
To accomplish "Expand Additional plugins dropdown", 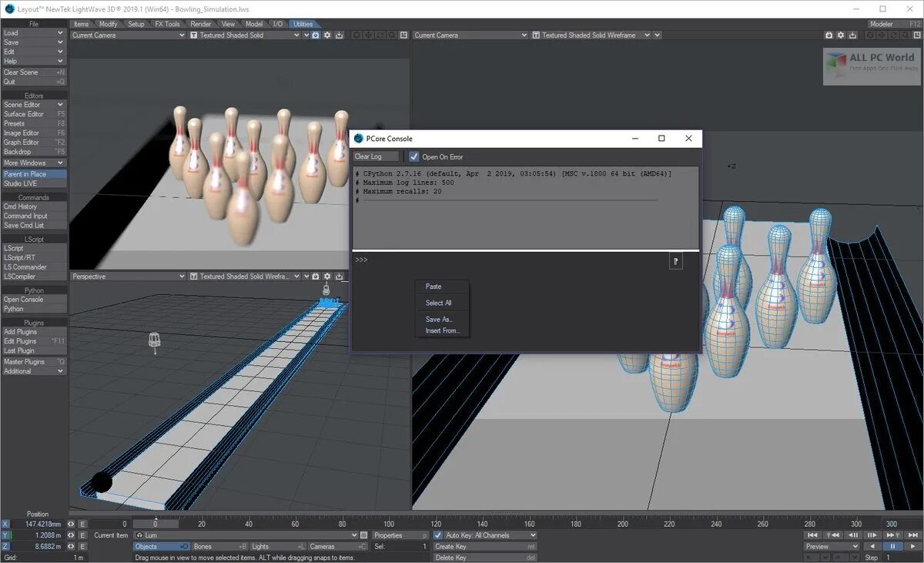I will [33, 371].
